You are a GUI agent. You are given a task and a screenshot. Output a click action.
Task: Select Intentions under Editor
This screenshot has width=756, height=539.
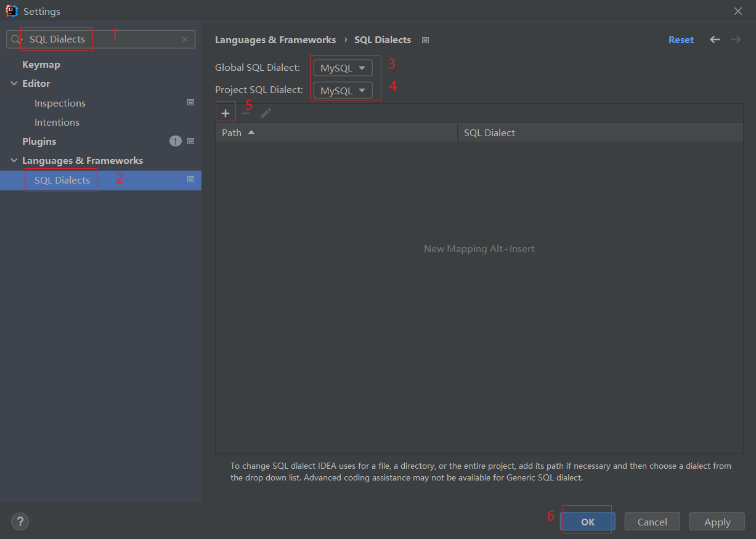(57, 122)
